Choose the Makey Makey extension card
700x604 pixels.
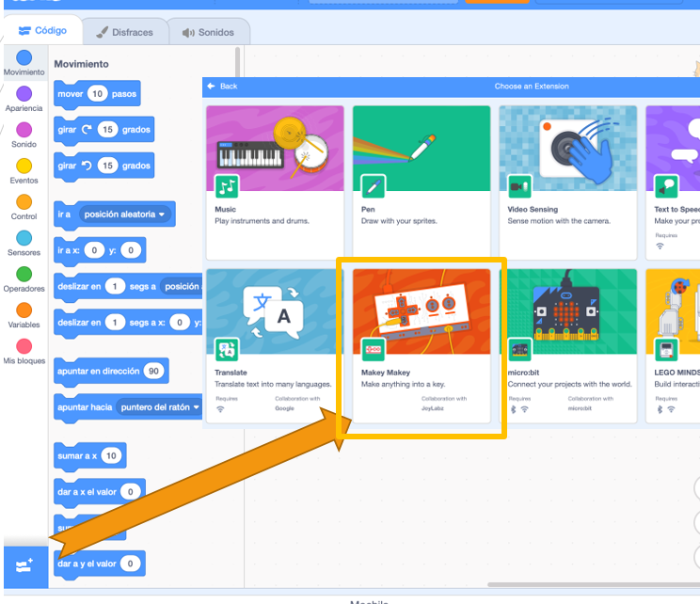422,345
